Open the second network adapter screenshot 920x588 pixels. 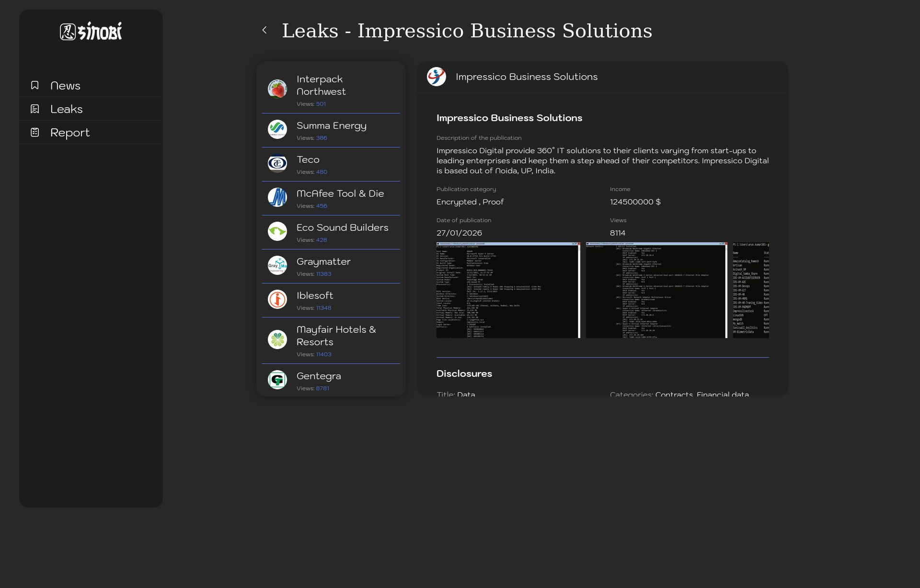point(656,290)
